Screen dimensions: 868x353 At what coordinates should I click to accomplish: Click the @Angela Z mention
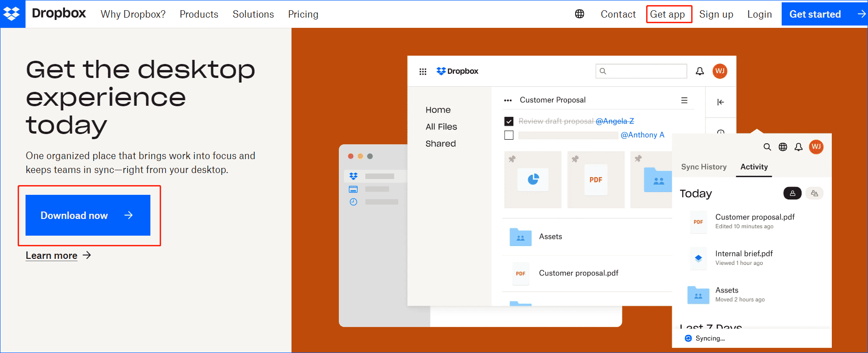point(615,121)
